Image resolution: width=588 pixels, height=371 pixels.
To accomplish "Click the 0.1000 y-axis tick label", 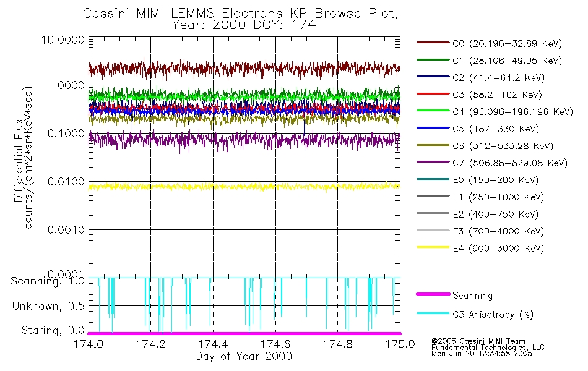I will click(66, 134).
